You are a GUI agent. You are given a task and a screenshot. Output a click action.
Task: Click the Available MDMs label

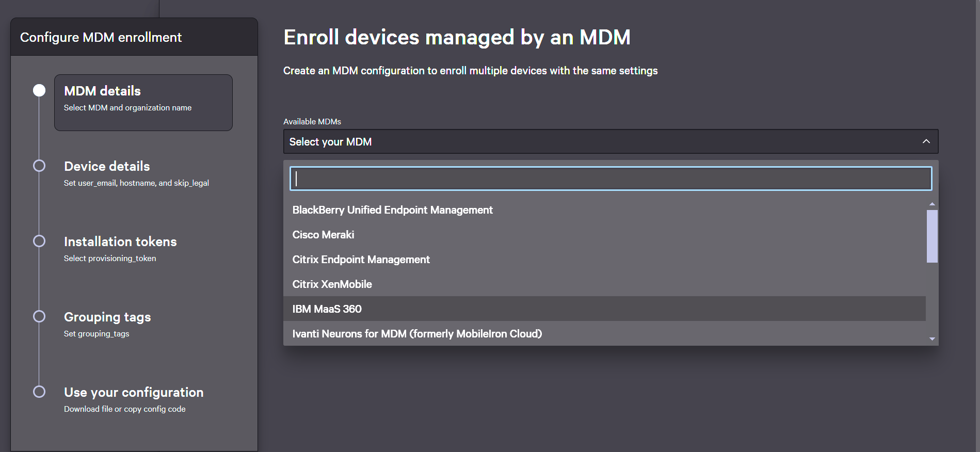(x=312, y=122)
